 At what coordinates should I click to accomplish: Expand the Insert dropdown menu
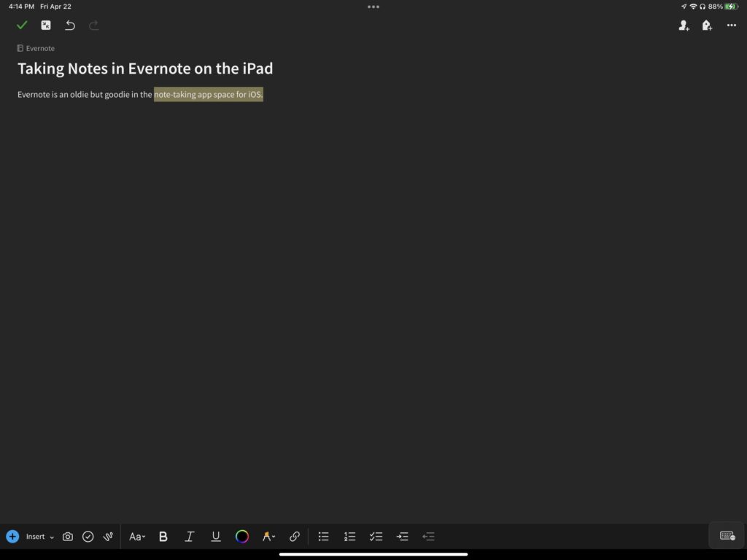(x=40, y=537)
